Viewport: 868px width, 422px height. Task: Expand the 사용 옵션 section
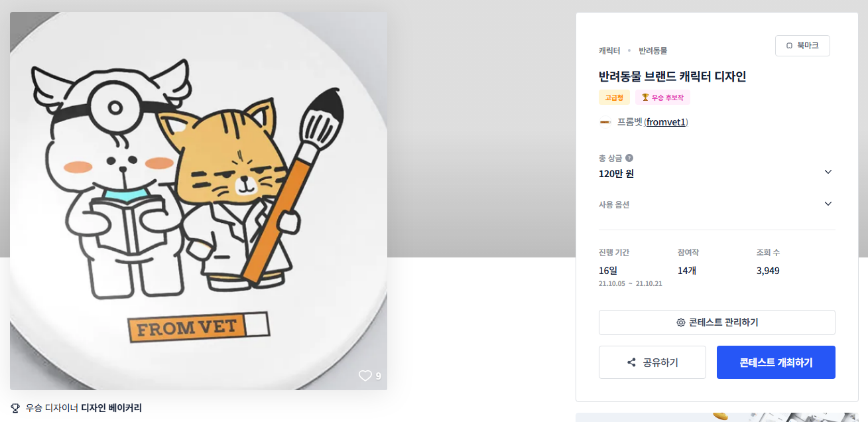pos(828,204)
